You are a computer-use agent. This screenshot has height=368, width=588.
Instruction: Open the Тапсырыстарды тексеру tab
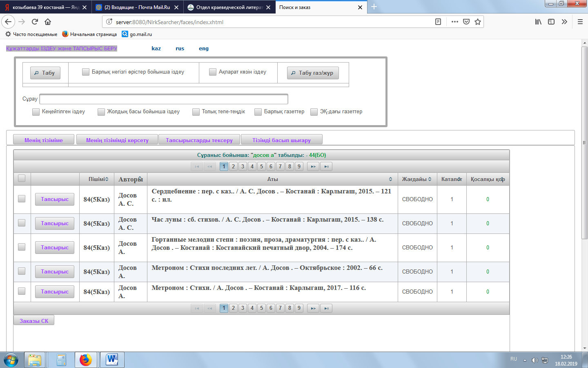199,140
